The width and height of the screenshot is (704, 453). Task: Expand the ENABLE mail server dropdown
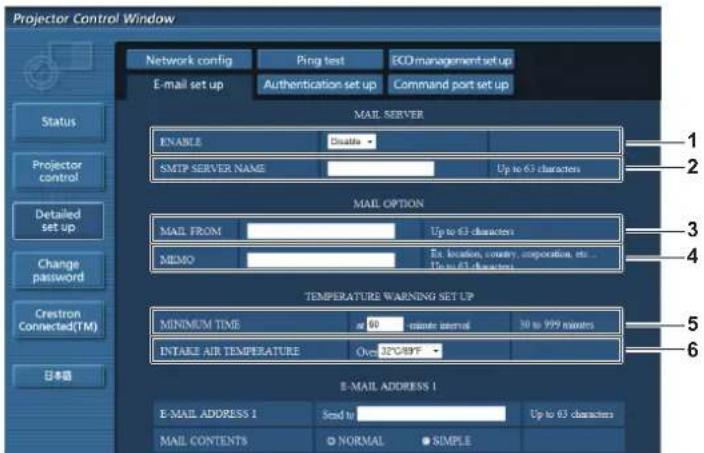tap(352, 141)
